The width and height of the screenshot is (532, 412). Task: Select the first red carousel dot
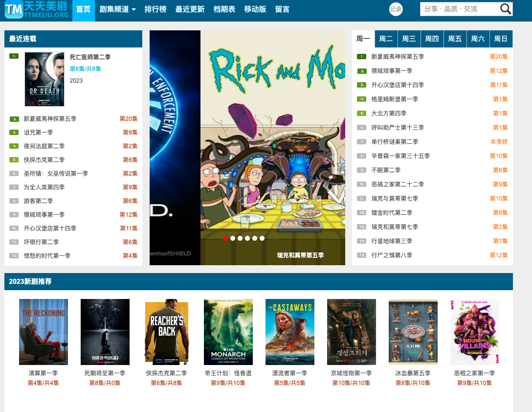[225, 238]
